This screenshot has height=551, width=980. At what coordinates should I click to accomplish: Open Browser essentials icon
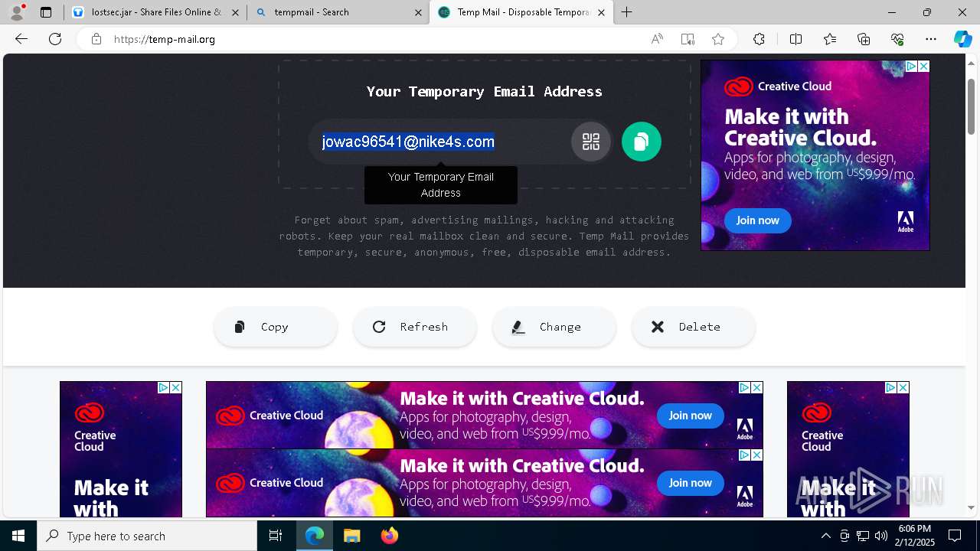[x=897, y=39]
